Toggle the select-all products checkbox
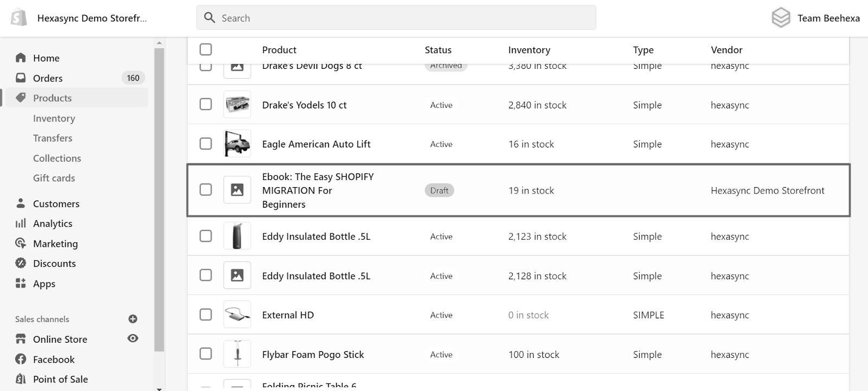Viewport: 868px width, 391px height. pyautogui.click(x=206, y=49)
